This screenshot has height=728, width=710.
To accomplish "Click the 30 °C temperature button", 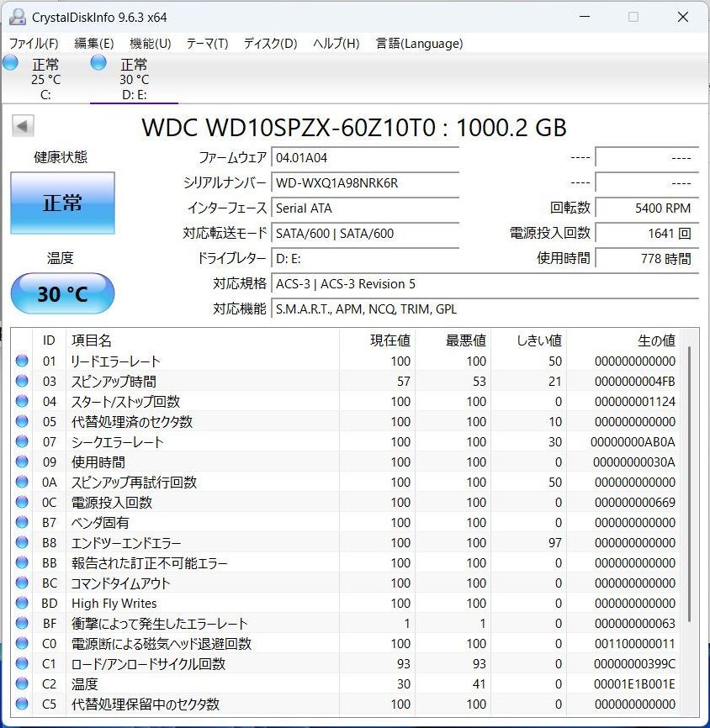I will tap(62, 294).
